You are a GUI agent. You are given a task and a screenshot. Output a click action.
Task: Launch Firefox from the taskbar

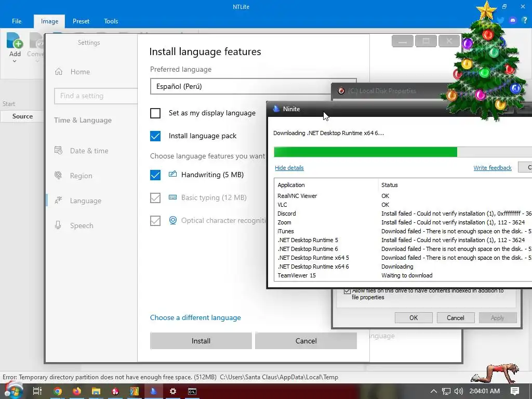(77, 391)
